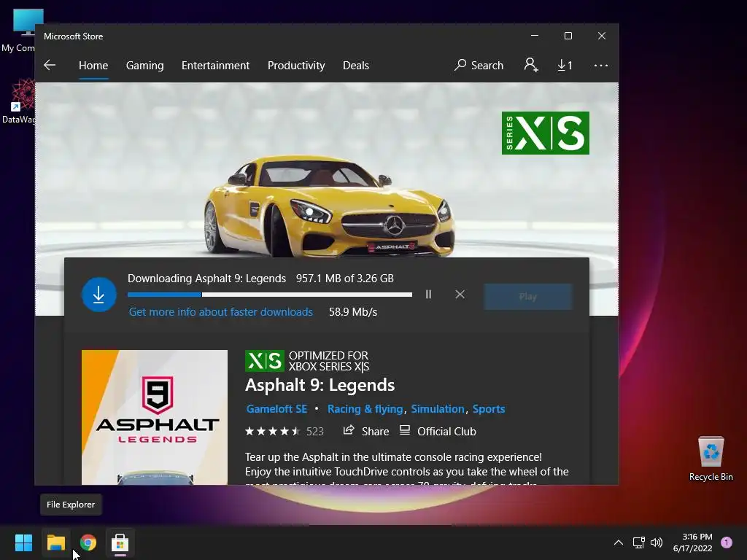View downloads and updates queue

pyautogui.click(x=565, y=65)
